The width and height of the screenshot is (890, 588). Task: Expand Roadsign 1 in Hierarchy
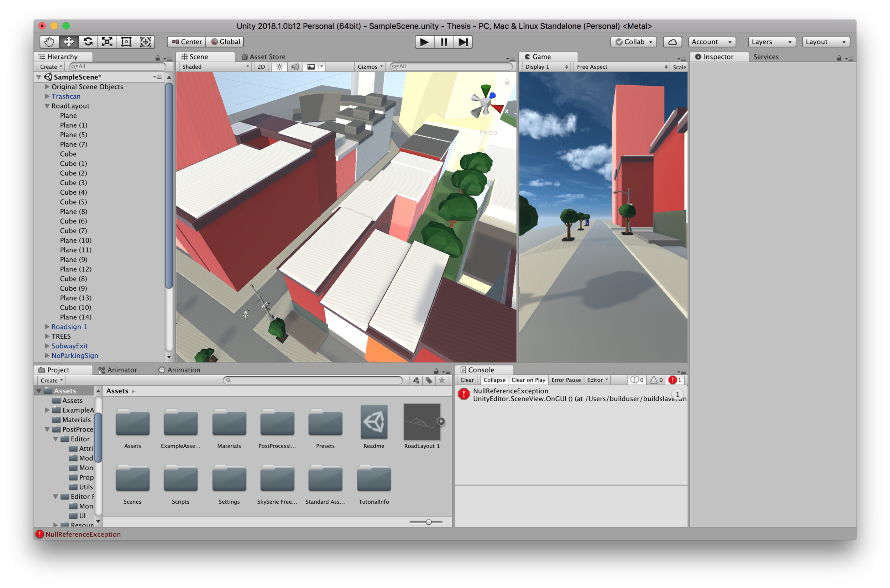point(47,327)
